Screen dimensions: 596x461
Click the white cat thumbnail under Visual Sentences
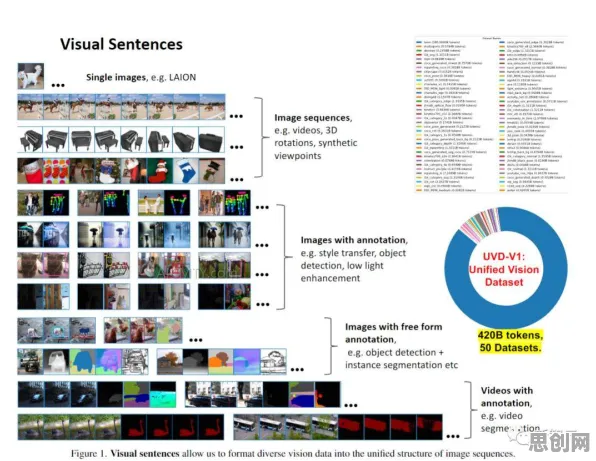click(x=31, y=76)
